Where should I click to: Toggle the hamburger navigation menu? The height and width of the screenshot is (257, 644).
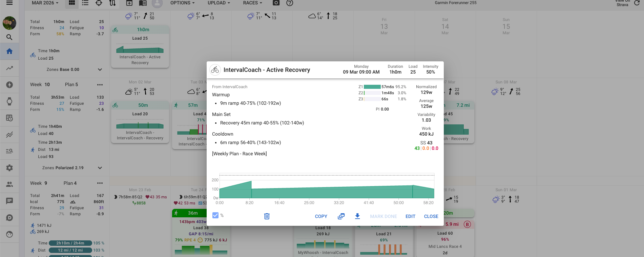(x=9, y=3)
